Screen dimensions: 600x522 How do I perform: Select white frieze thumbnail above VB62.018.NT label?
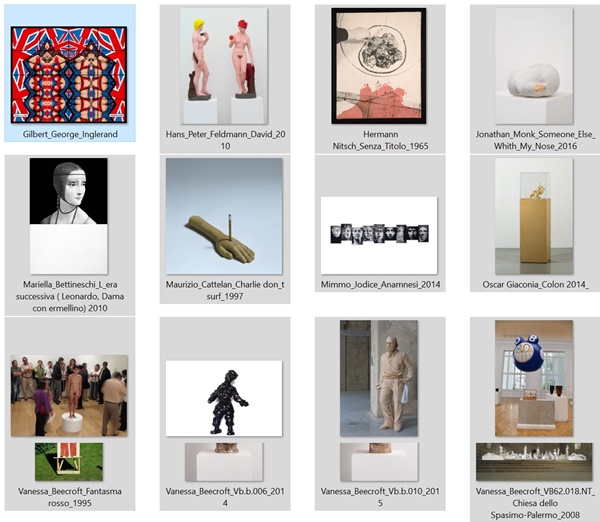(x=534, y=462)
